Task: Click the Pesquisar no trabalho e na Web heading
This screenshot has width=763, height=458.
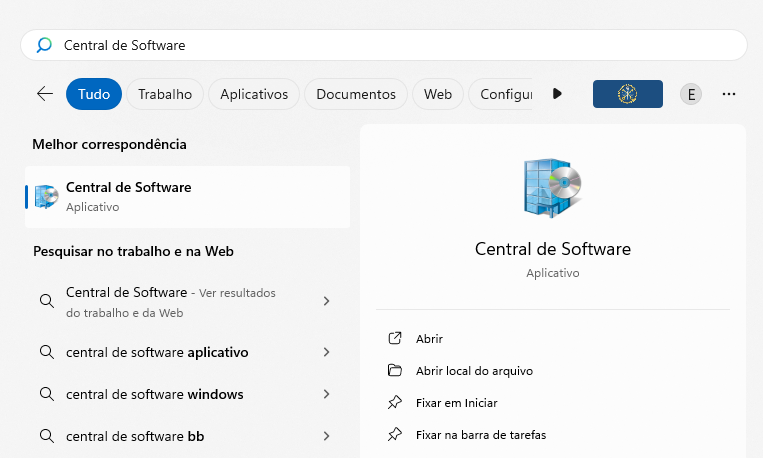Action: click(x=133, y=252)
